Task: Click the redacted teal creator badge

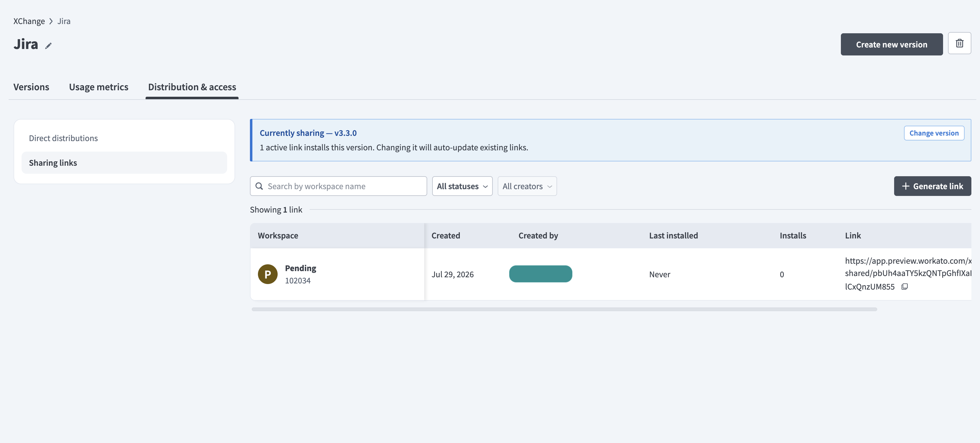Action: tap(540, 274)
